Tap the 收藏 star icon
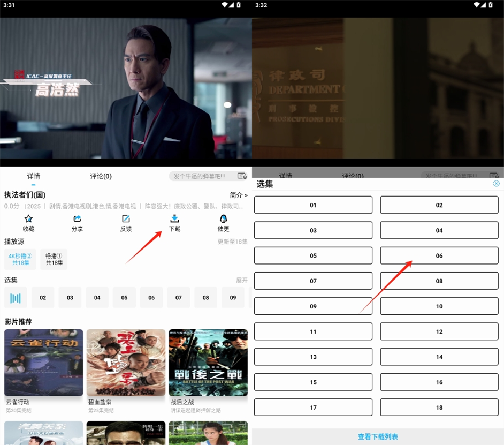The height and width of the screenshot is (445, 504). (28, 219)
